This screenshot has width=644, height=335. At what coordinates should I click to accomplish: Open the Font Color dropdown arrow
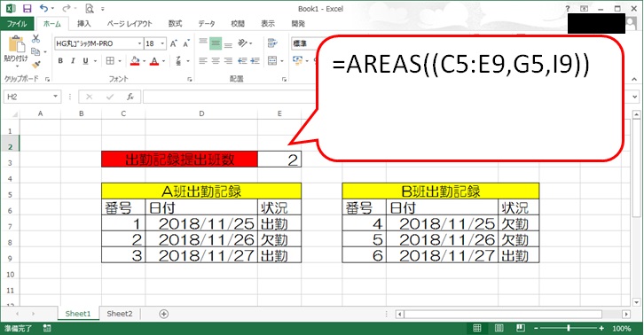pyautogui.click(x=163, y=61)
